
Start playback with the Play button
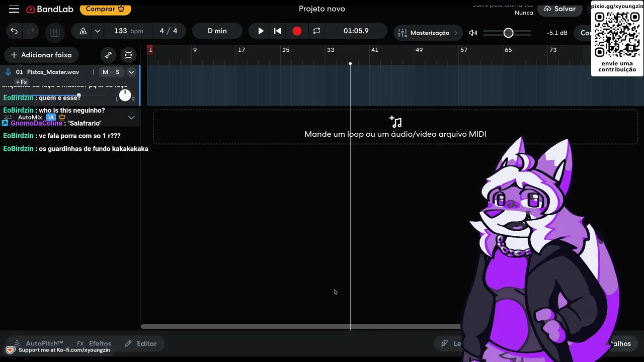tap(261, 31)
